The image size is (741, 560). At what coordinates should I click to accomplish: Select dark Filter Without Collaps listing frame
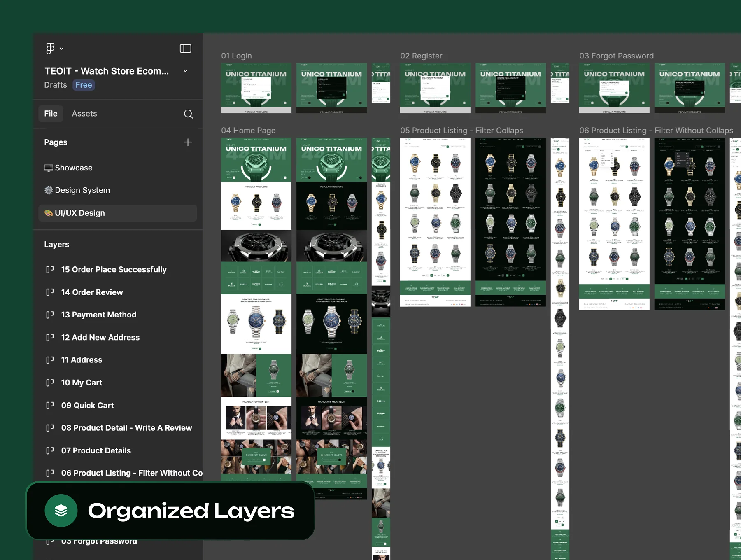tap(690, 224)
